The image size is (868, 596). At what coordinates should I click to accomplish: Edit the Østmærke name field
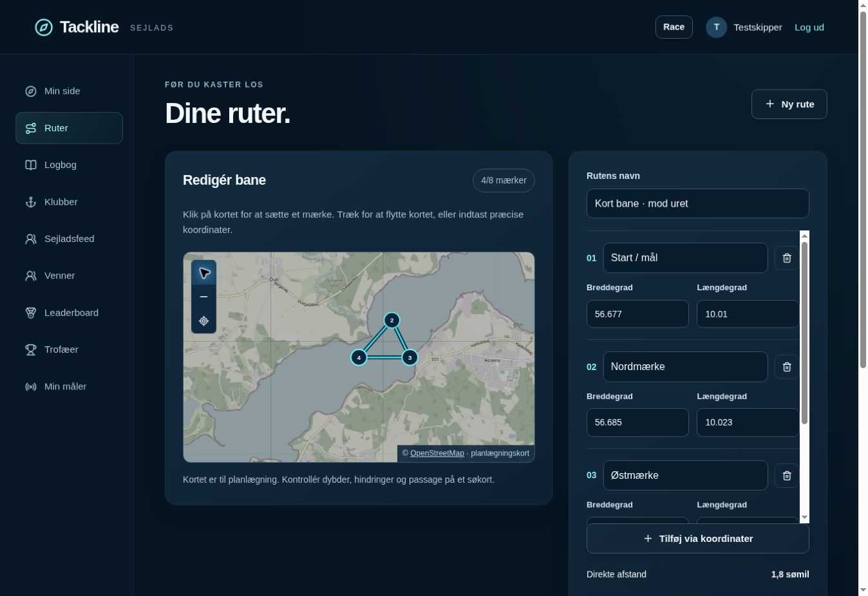pos(685,476)
